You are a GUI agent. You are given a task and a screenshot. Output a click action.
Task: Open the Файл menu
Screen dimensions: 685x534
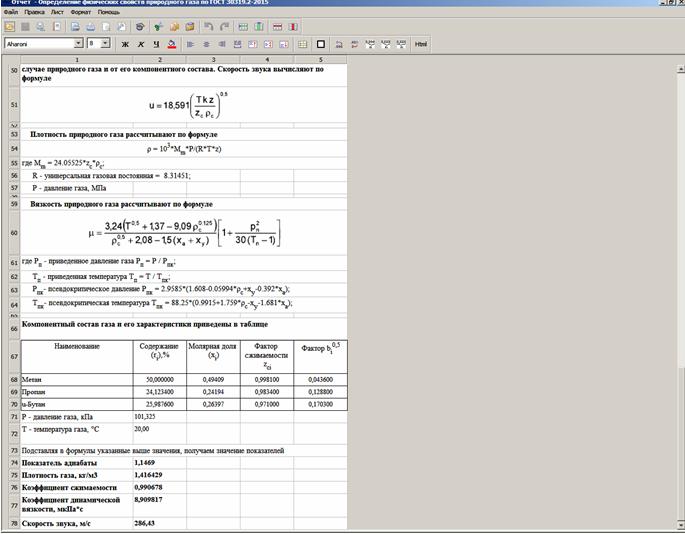click(9, 12)
